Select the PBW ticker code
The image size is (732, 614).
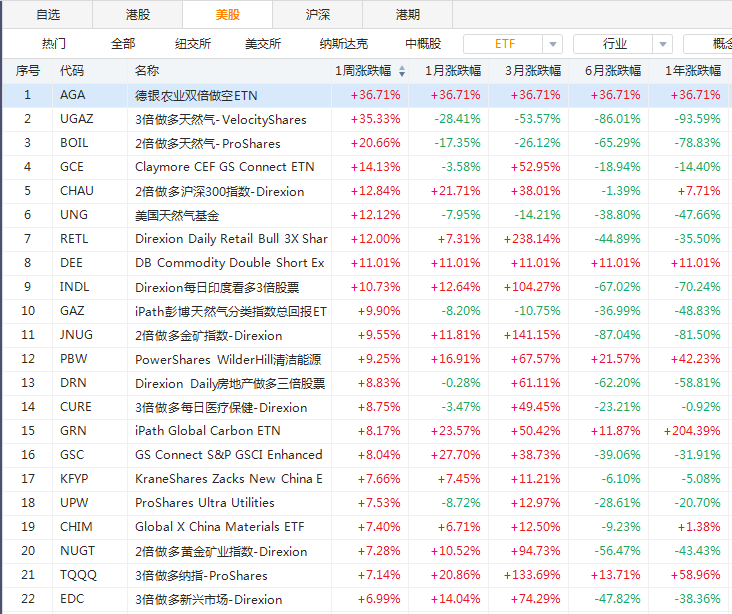(x=73, y=359)
